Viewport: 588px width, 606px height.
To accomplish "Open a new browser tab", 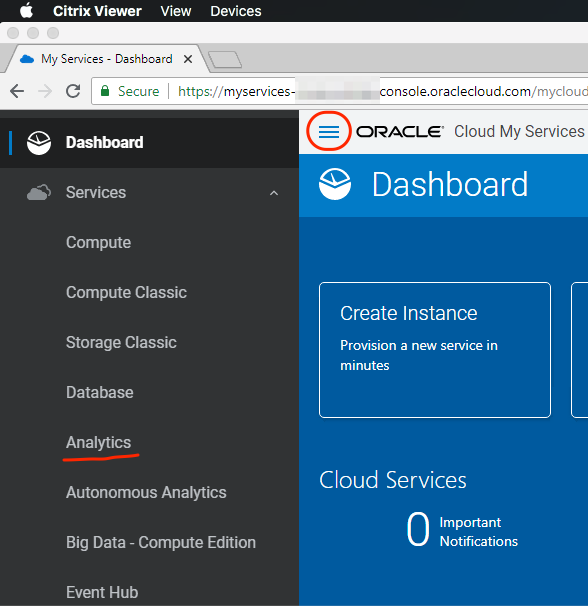I will pyautogui.click(x=225, y=60).
